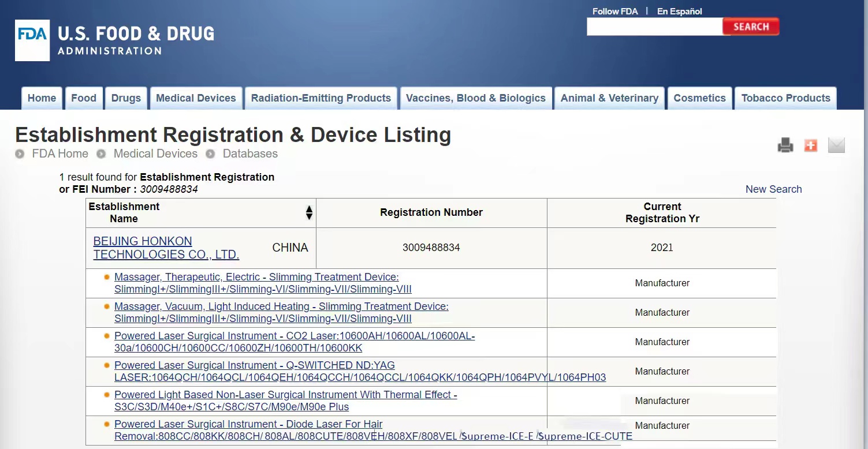Click the 2021 registration year cell
The width and height of the screenshot is (868, 449).
click(x=662, y=248)
